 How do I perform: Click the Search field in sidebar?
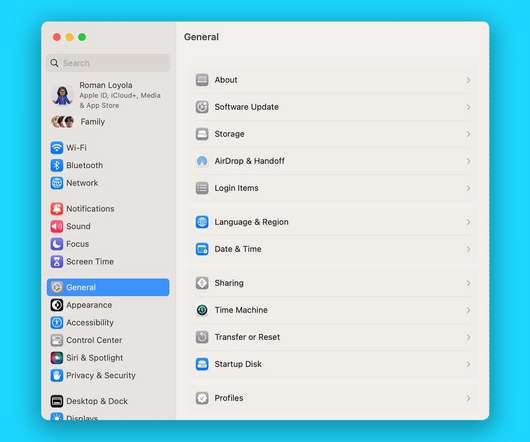coord(108,63)
